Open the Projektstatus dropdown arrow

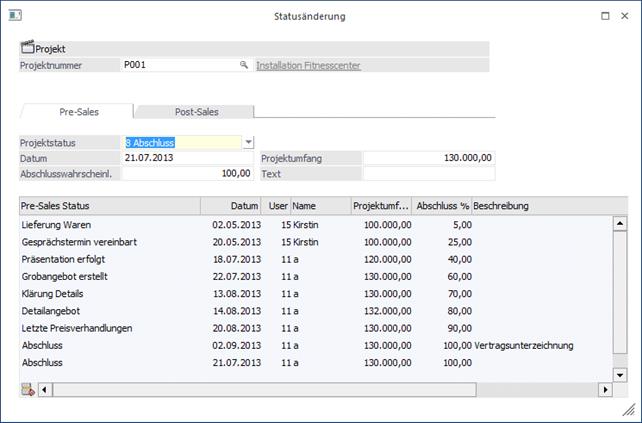tap(249, 143)
